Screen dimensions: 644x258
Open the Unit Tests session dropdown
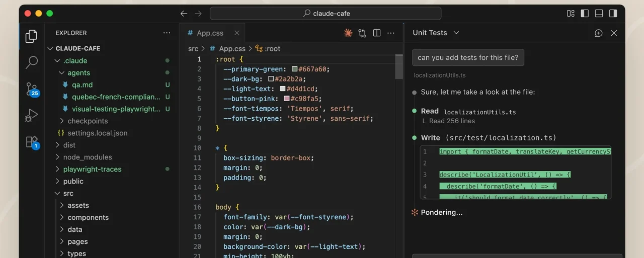click(436, 33)
